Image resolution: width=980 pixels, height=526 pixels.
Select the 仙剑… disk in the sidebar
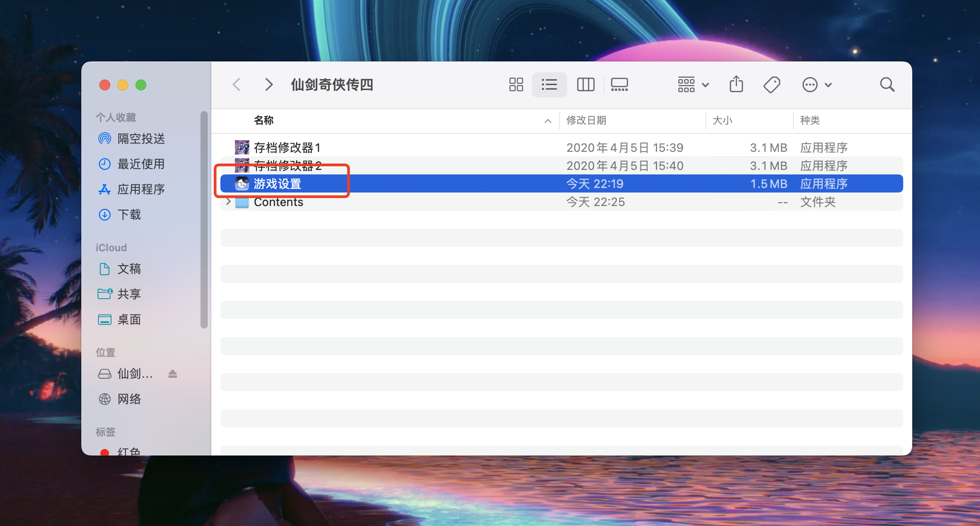tap(126, 374)
